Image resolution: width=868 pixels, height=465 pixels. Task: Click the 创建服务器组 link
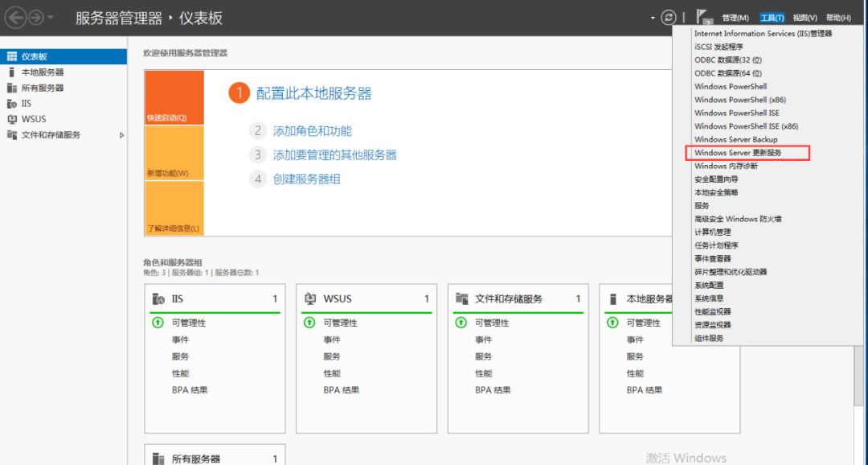307,179
